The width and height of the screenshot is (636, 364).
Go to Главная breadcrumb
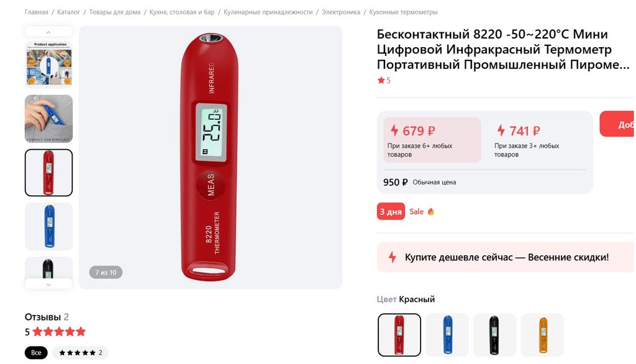[37, 12]
